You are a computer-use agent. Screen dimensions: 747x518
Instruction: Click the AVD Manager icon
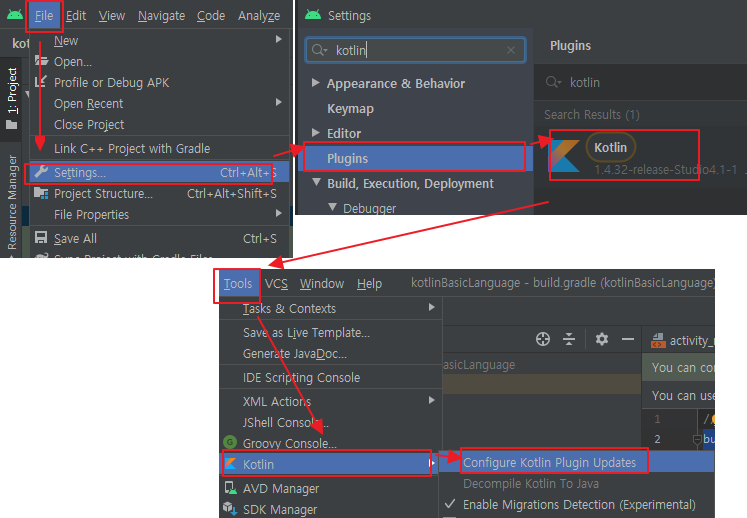[231, 488]
